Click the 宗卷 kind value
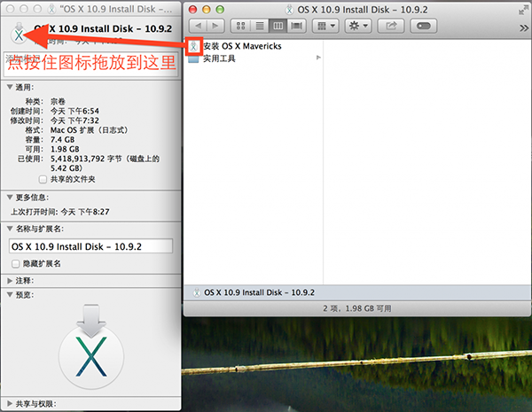532x412 pixels. 58,101
